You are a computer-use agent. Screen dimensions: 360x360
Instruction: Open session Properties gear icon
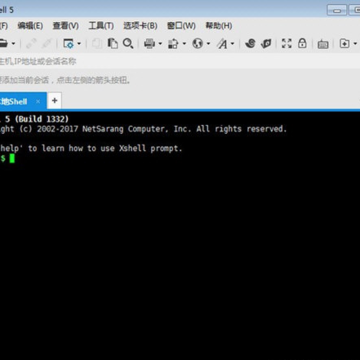click(68, 44)
